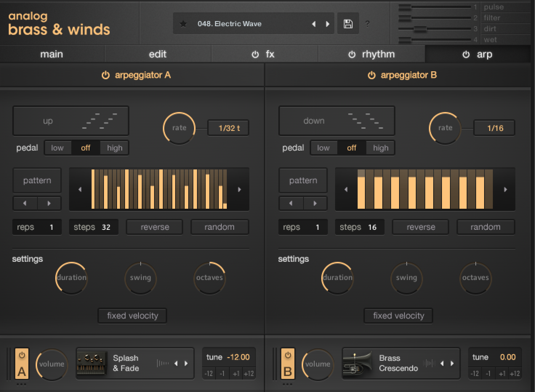Enable layer A power button

click(22, 355)
